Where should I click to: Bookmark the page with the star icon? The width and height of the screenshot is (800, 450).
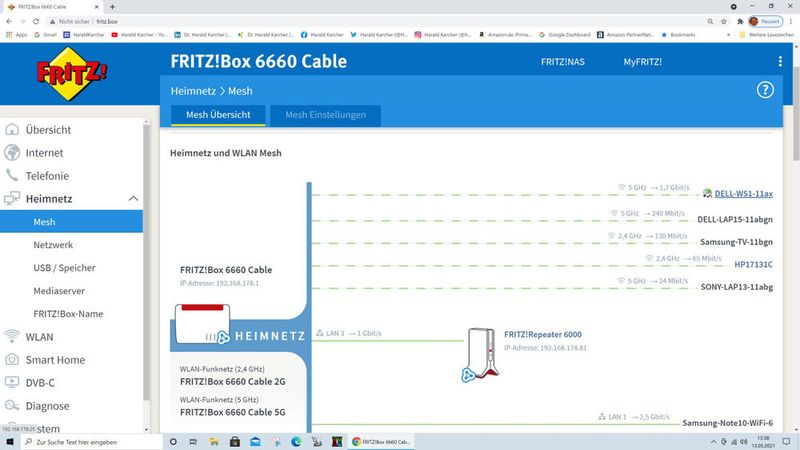click(723, 21)
